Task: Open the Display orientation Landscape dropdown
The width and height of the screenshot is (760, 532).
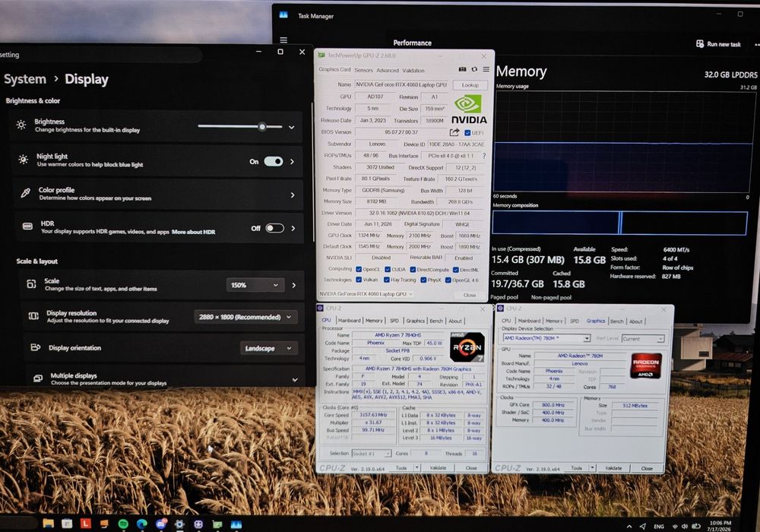Action: coord(268,348)
